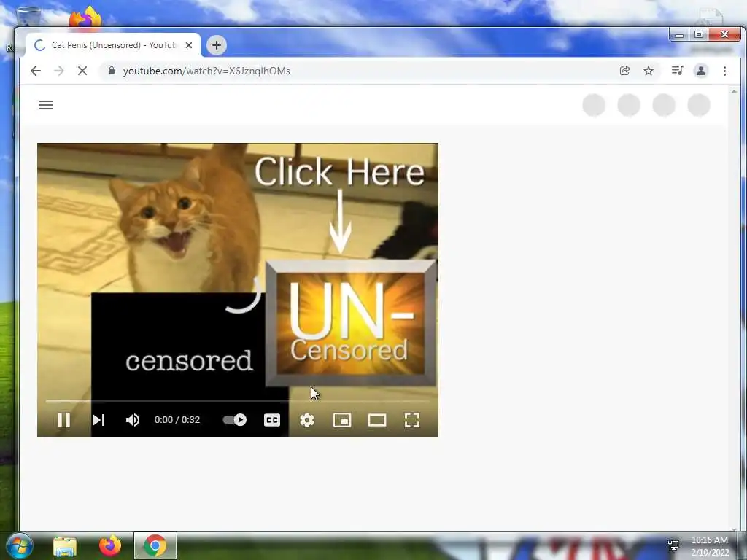747x560 pixels.
Task: Enable miniplayer mode
Action: [342, 420]
